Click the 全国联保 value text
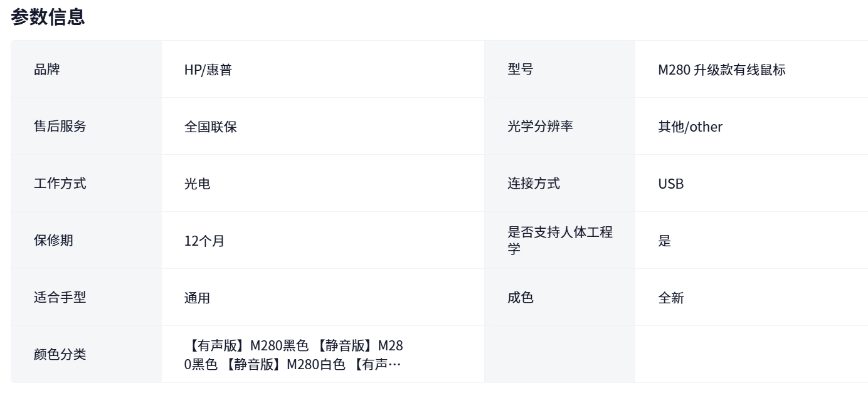 tap(210, 127)
